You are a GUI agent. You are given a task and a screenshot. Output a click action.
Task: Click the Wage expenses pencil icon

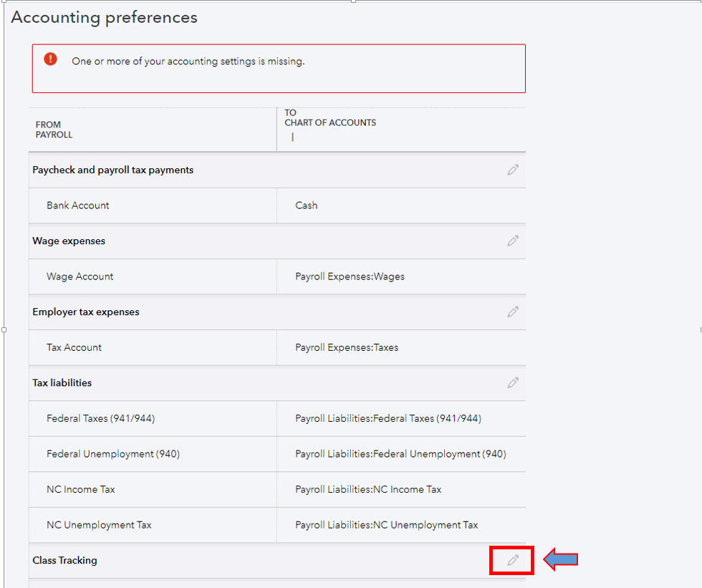point(513,241)
